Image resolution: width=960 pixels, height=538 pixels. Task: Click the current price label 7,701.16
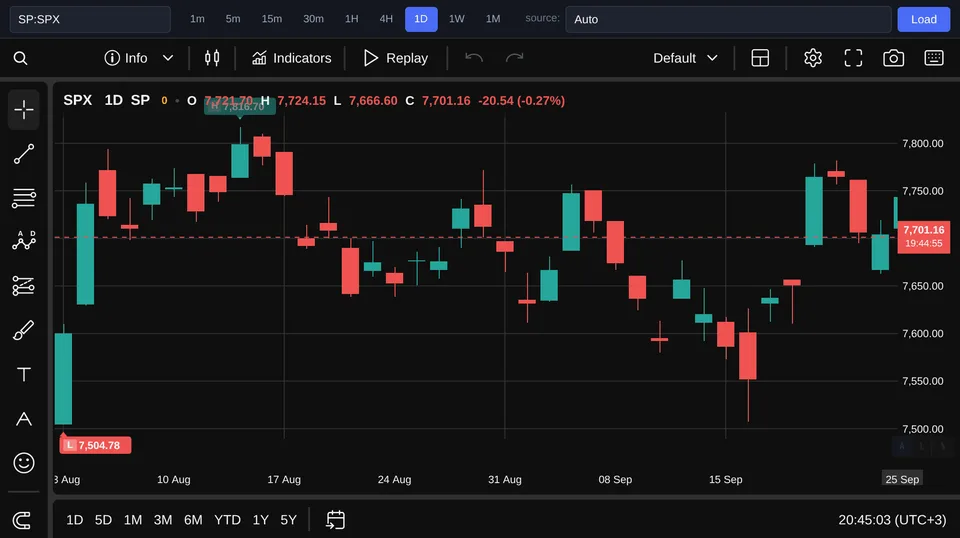tap(924, 237)
